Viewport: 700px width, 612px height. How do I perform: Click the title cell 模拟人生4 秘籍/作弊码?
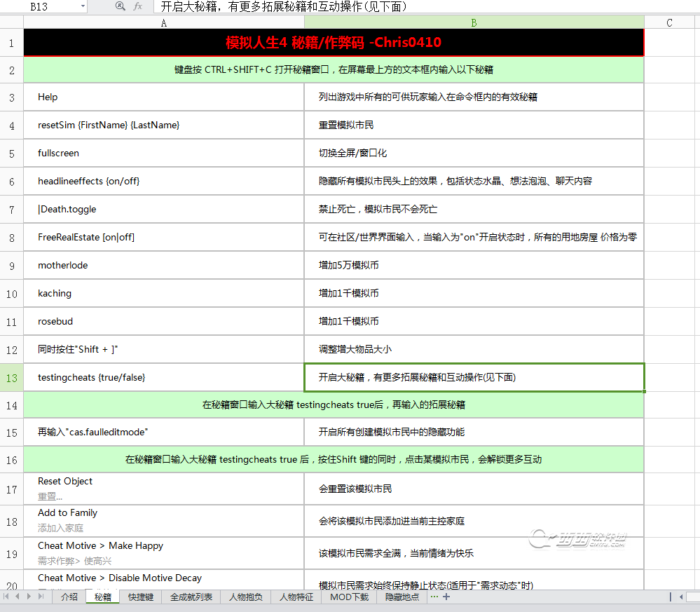pyautogui.click(x=334, y=43)
